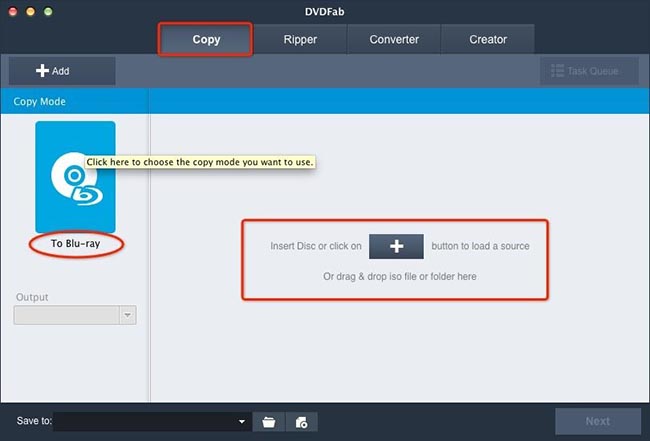Click the ISO image output icon
Viewport: 650px width, 441px height.
(x=301, y=422)
